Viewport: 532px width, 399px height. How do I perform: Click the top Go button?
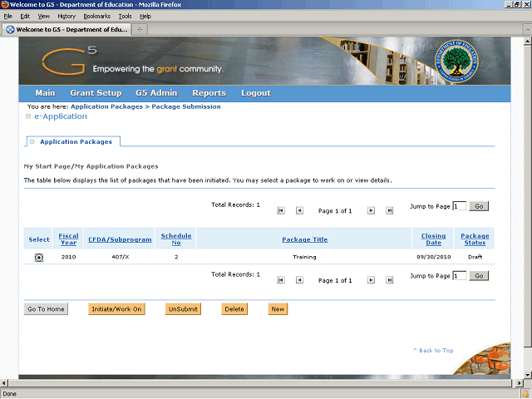pos(479,206)
